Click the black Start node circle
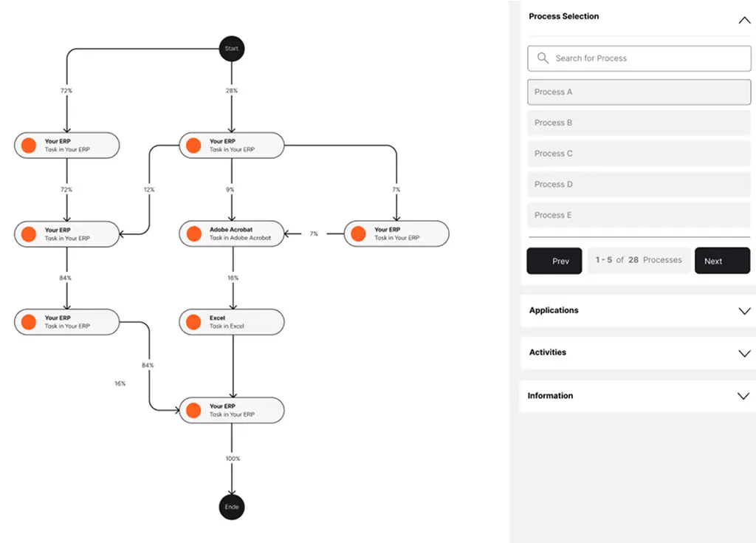756x543 pixels. coord(232,49)
